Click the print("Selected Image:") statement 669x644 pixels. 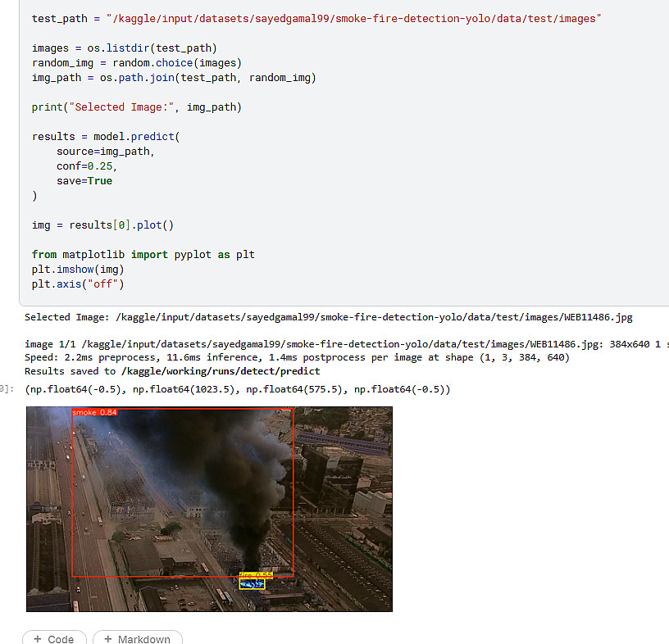click(x=137, y=107)
